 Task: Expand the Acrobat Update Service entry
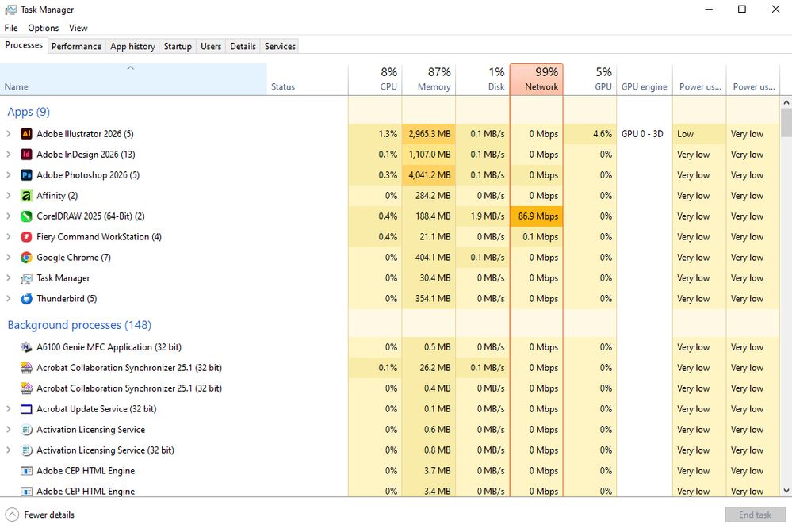click(x=8, y=409)
